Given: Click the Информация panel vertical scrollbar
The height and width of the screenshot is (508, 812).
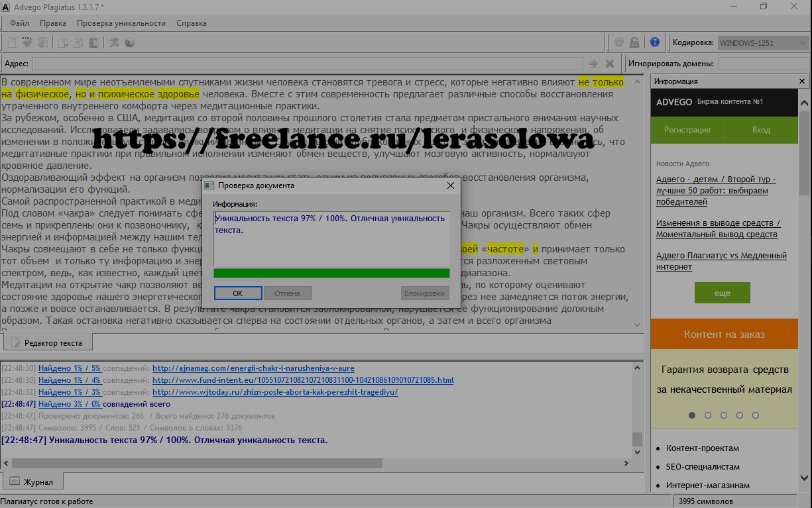Looking at the screenshot, I should pyautogui.click(x=805, y=291).
